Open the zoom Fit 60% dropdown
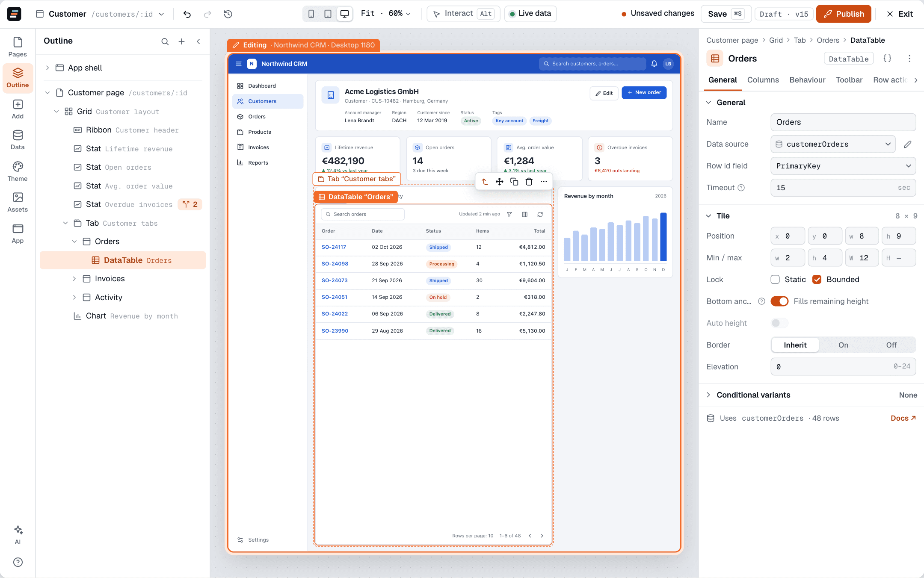The image size is (924, 578). click(x=386, y=14)
